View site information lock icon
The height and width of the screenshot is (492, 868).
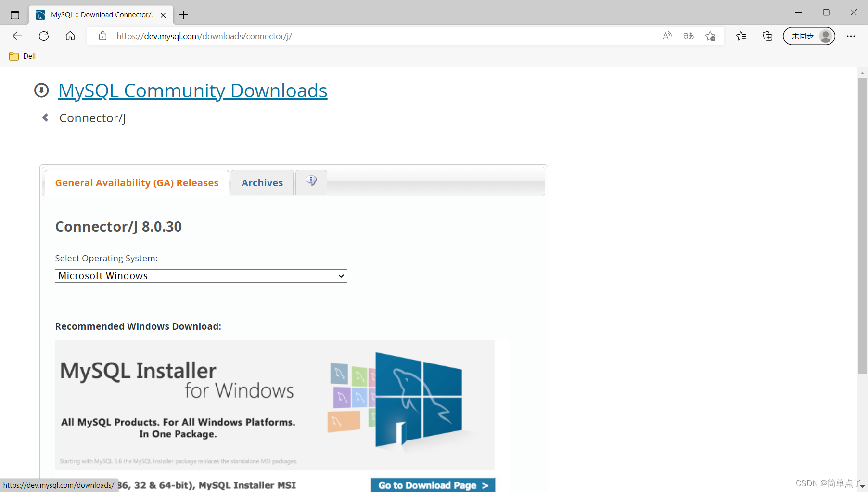click(102, 36)
